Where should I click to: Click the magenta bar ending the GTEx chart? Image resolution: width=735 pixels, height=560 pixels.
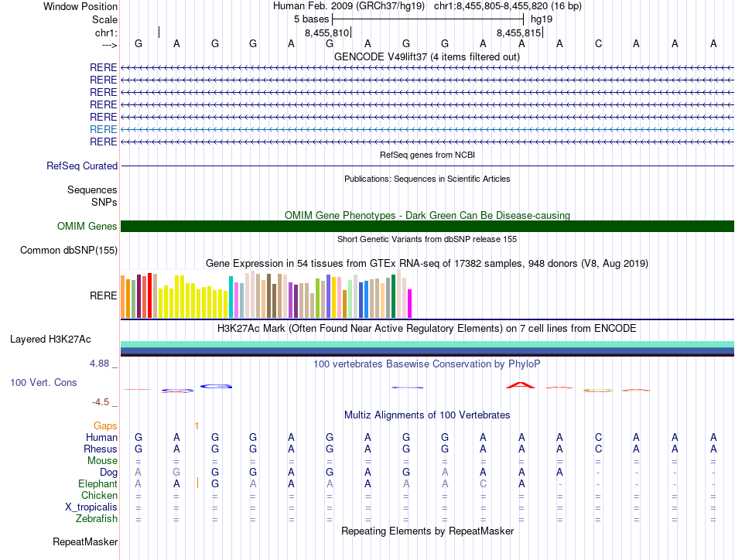(410, 304)
